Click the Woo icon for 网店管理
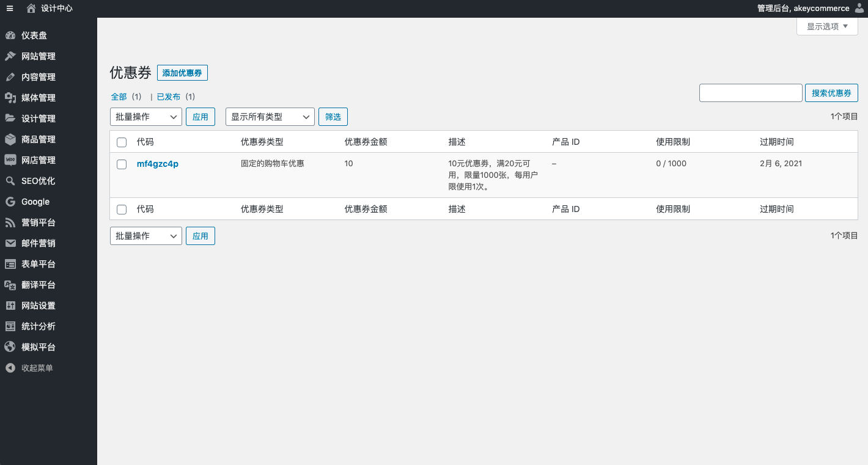Image resolution: width=868 pixels, height=465 pixels. pos(10,160)
